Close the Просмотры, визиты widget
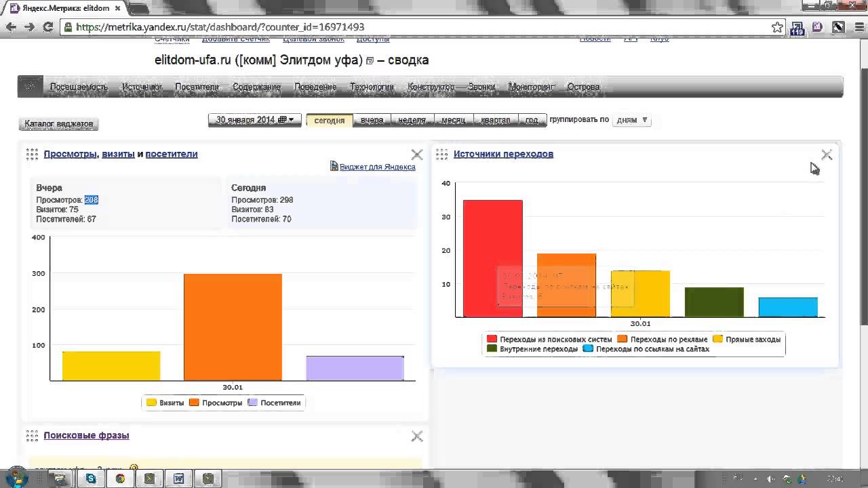This screenshot has height=488, width=868. point(417,155)
